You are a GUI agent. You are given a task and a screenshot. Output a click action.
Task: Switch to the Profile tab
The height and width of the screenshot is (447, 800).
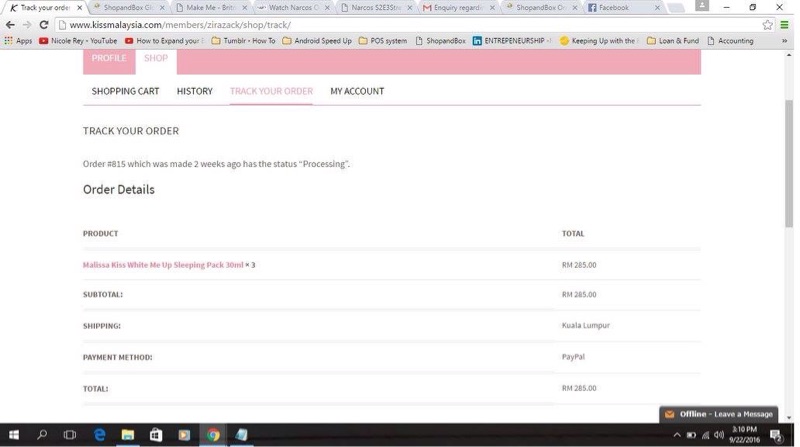click(x=109, y=58)
